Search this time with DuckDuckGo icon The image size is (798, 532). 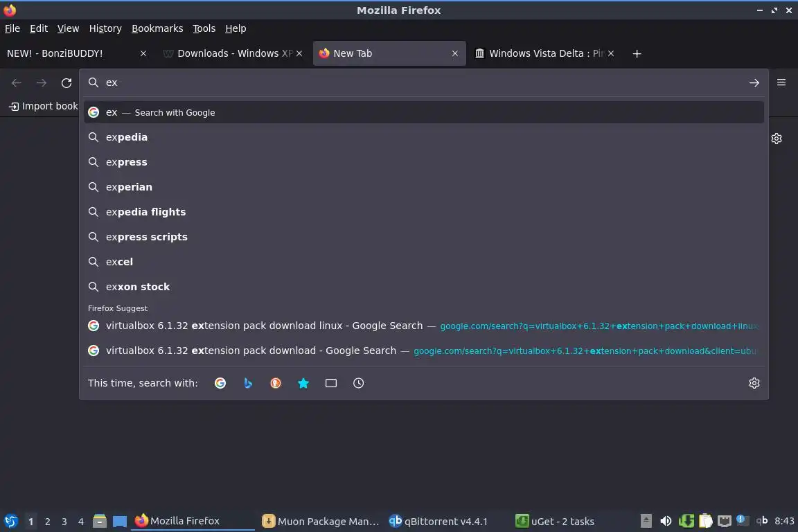coord(275,383)
